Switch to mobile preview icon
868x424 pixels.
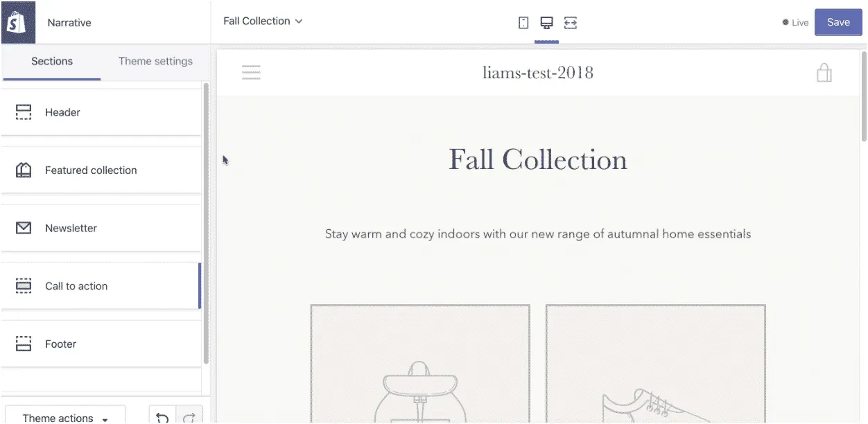click(x=523, y=22)
